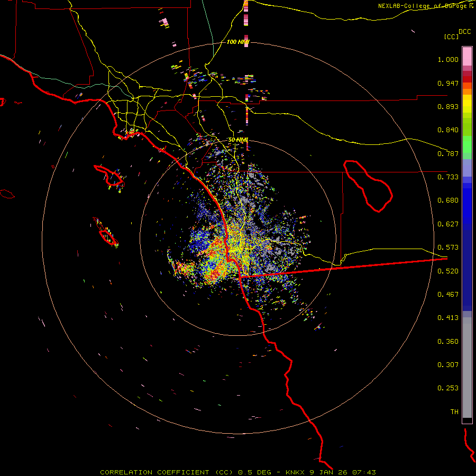Click the [CC] units label
The image size is (476, 476).
pos(451,36)
